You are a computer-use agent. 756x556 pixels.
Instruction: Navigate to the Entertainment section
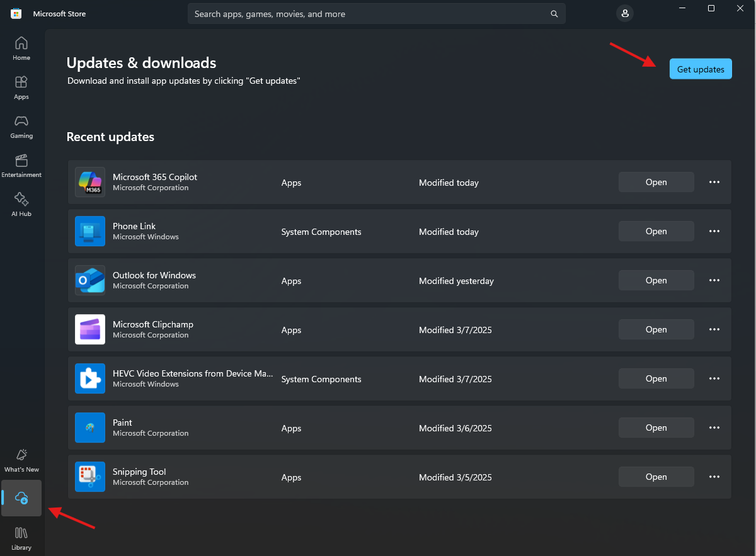tap(21, 166)
